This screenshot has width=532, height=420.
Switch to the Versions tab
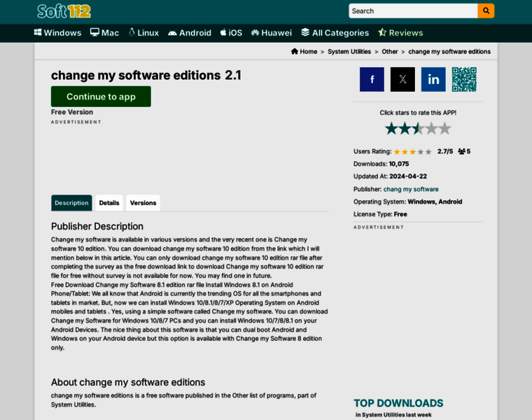(143, 203)
